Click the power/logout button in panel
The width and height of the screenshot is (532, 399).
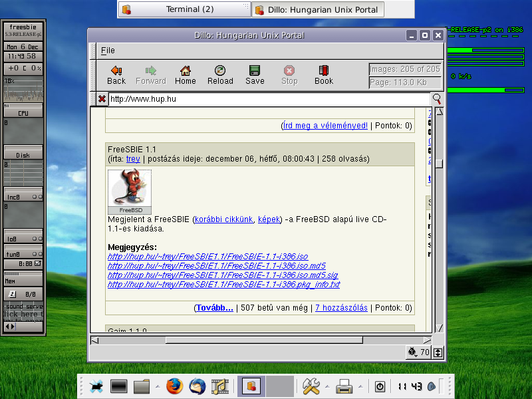380,386
